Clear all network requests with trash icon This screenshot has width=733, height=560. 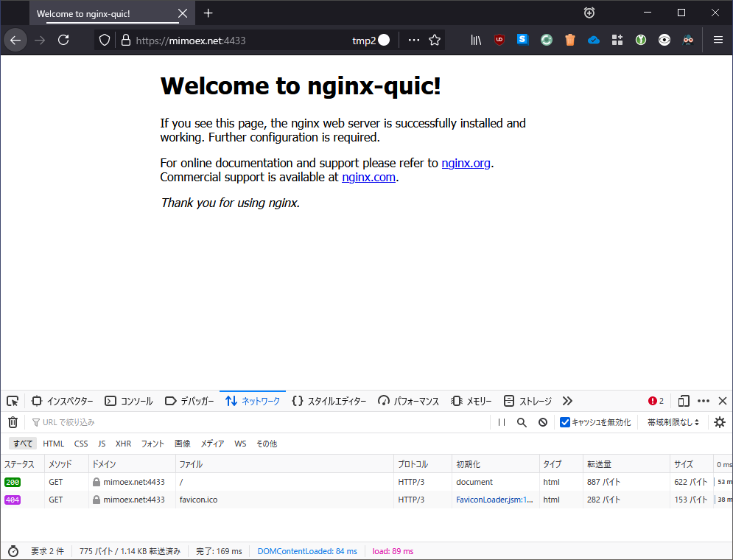point(13,422)
